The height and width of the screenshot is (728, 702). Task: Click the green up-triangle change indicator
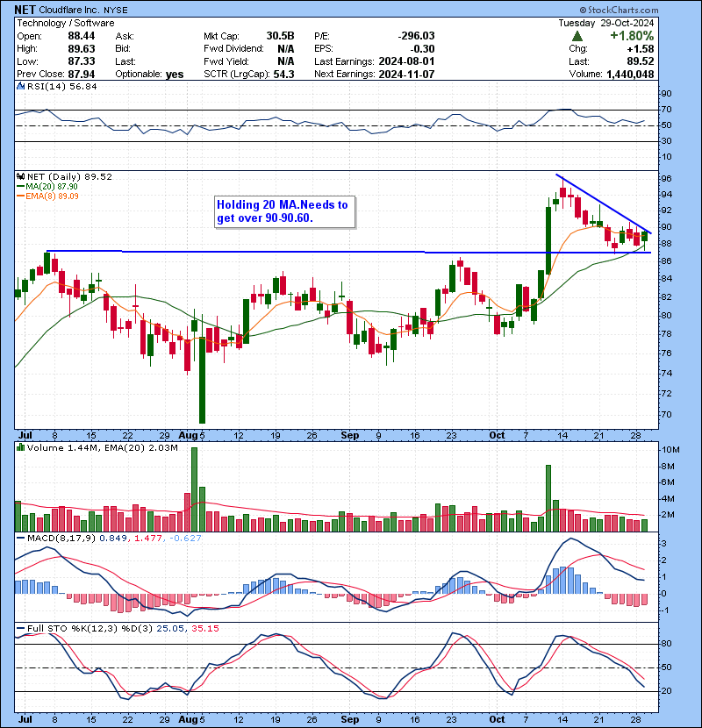577,36
